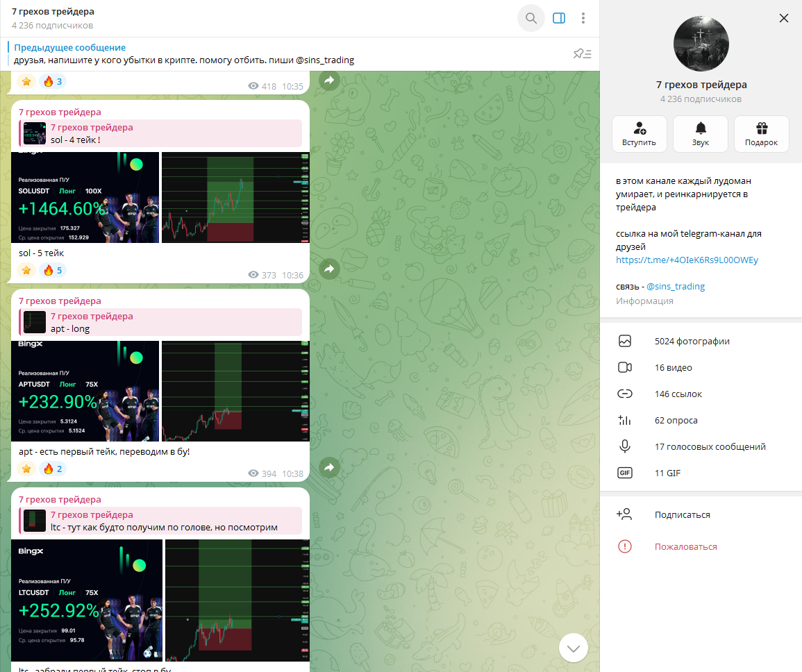Open APTUSDT +232.90% BingX image
802x672 pixels.
pos(85,392)
